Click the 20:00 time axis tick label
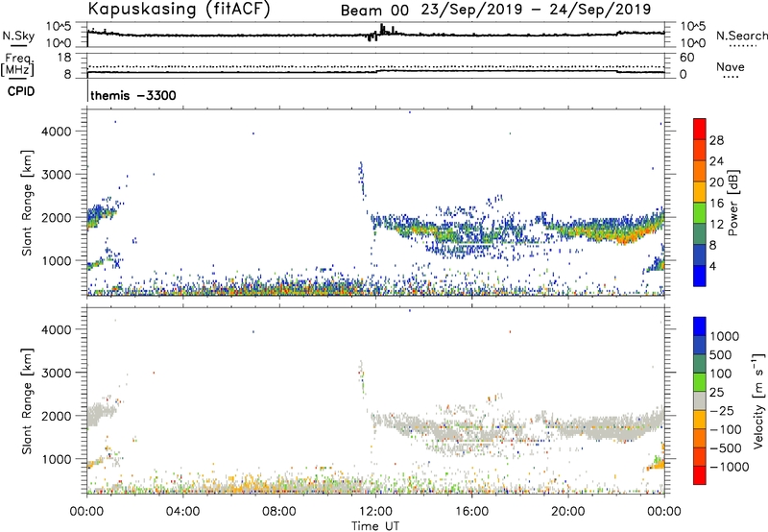This screenshot has height=532, width=768. point(568,512)
